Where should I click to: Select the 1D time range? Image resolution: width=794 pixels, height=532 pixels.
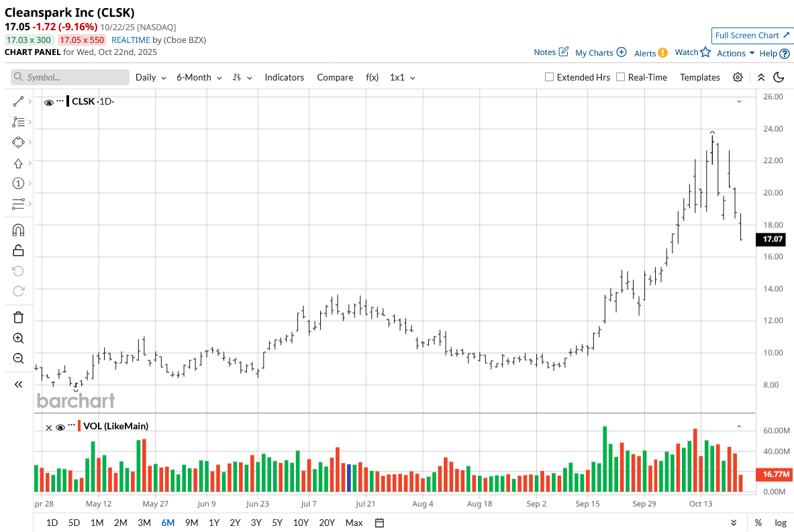click(x=52, y=523)
